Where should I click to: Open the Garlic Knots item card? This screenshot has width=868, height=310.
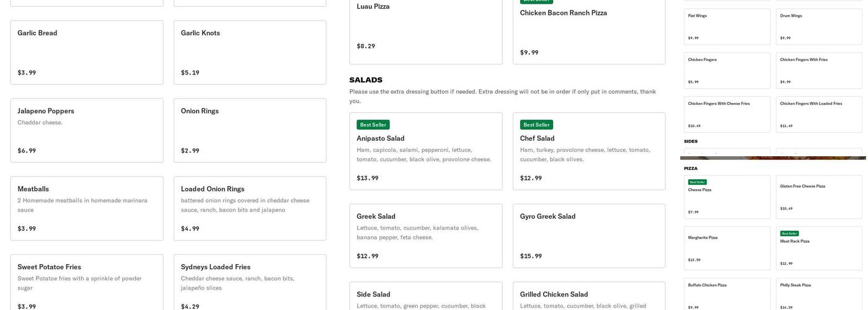coord(250,53)
